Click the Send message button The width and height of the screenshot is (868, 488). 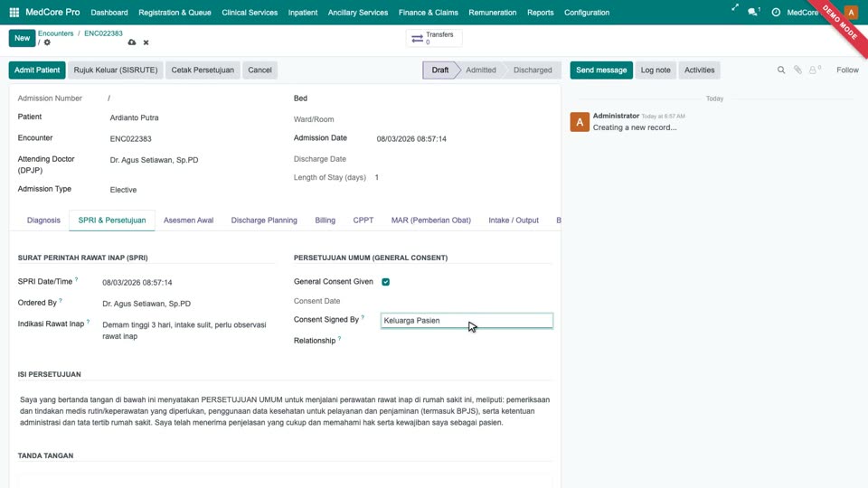coord(601,70)
